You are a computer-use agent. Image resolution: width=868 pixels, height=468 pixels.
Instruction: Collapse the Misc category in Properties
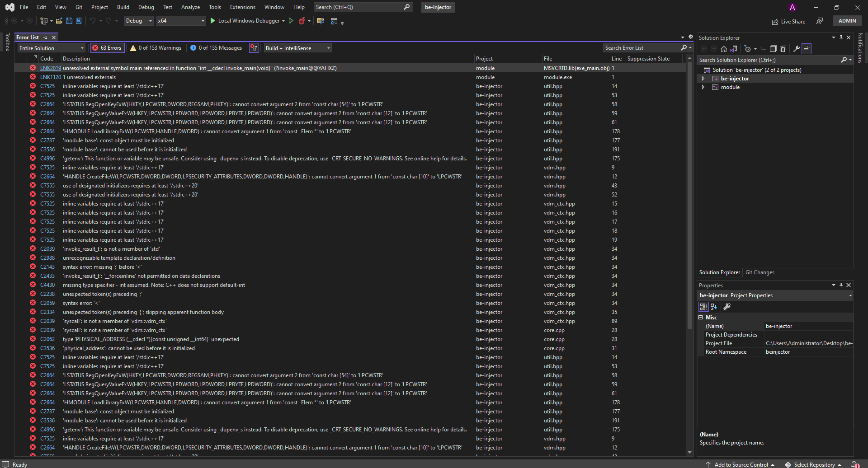coord(701,318)
